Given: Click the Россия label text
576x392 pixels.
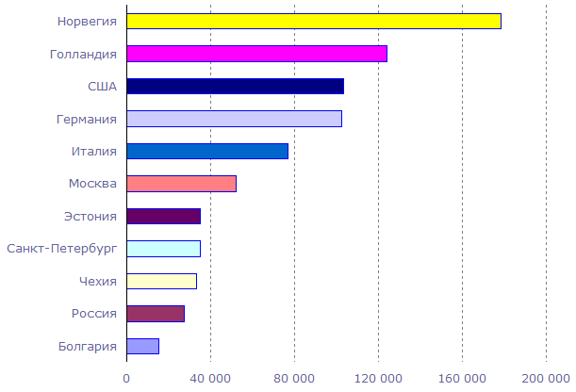Looking at the screenshot, I should 94,314.
